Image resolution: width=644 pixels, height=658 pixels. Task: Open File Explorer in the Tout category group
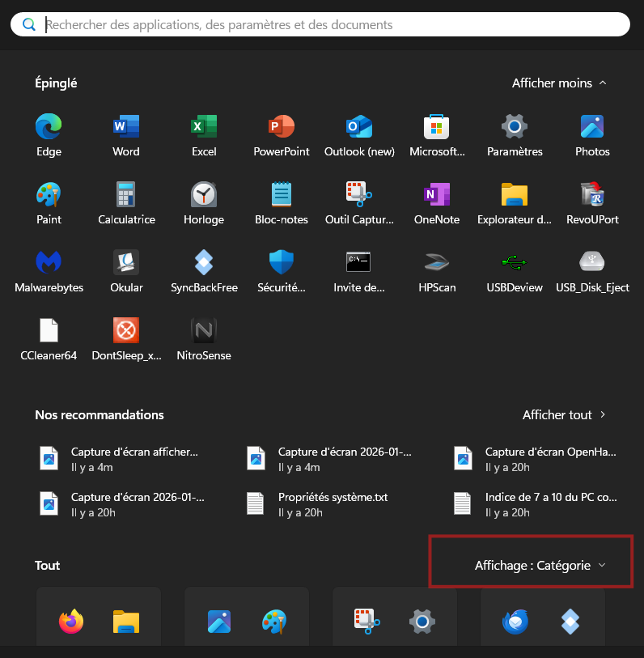pos(126,622)
